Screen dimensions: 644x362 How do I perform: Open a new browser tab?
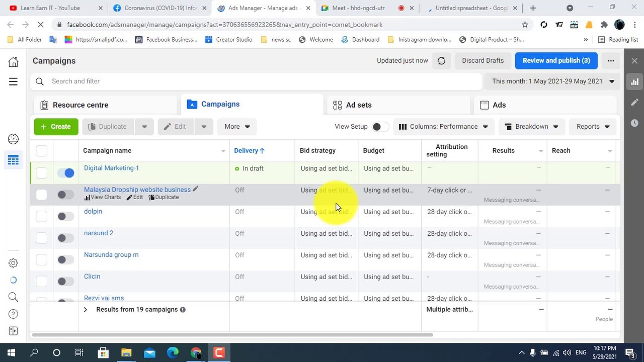533,8
